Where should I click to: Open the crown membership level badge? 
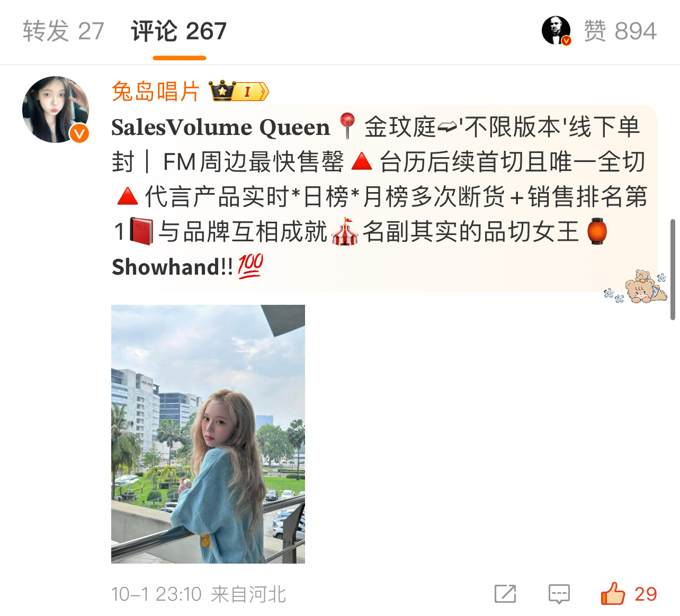[x=239, y=91]
